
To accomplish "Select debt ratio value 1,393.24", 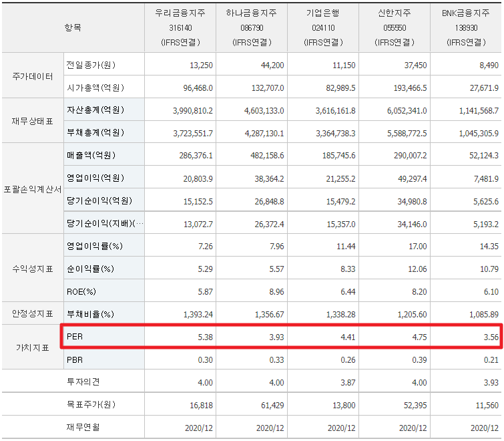I will pyautogui.click(x=198, y=314).
